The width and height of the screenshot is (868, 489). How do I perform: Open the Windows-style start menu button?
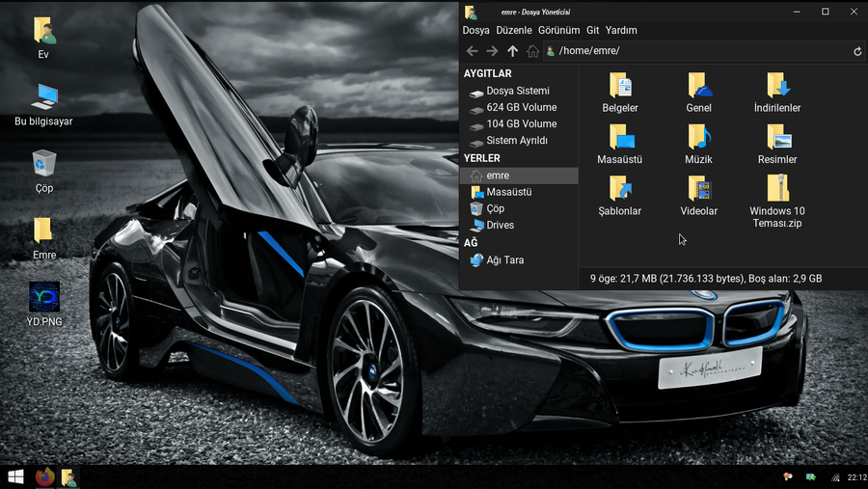[15, 476]
